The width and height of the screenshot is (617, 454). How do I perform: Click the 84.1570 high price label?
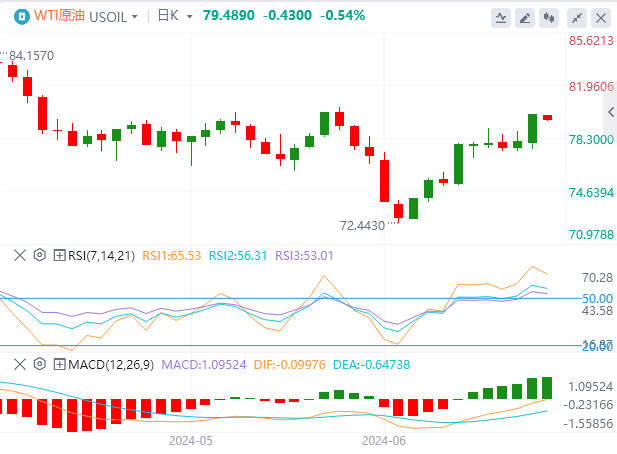tap(31, 56)
